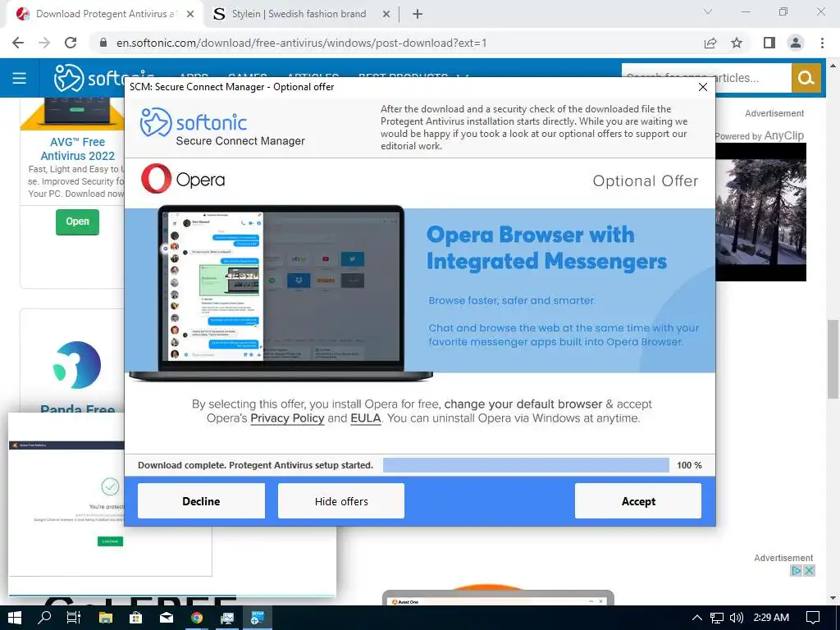Open the notification center
This screenshot has width=840, height=630.
click(813, 618)
